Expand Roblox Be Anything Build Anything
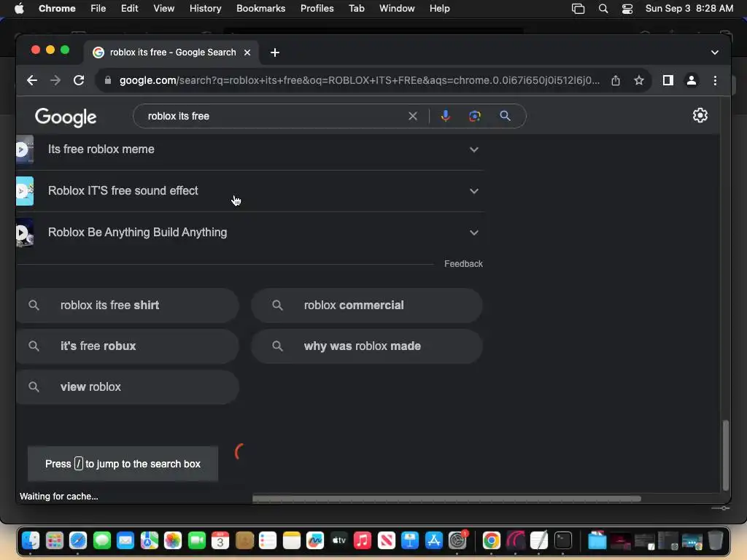The height and width of the screenshot is (560, 747). click(473, 233)
